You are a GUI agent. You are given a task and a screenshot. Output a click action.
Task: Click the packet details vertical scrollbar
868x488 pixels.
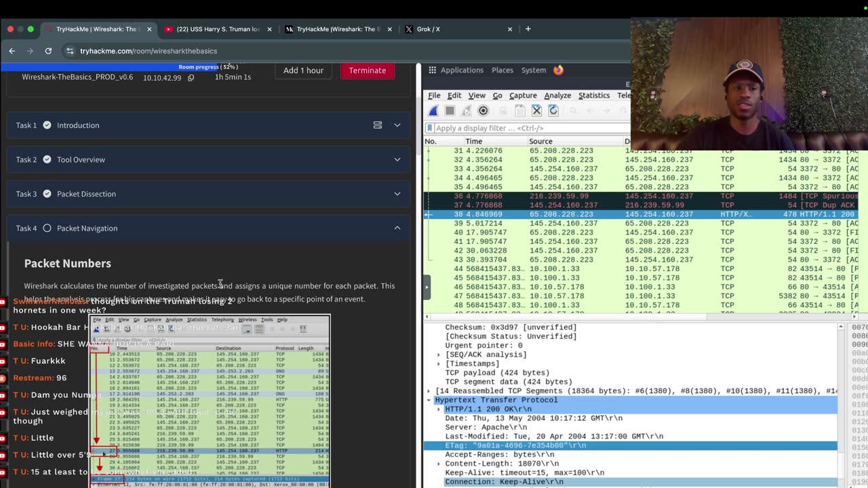841,405
